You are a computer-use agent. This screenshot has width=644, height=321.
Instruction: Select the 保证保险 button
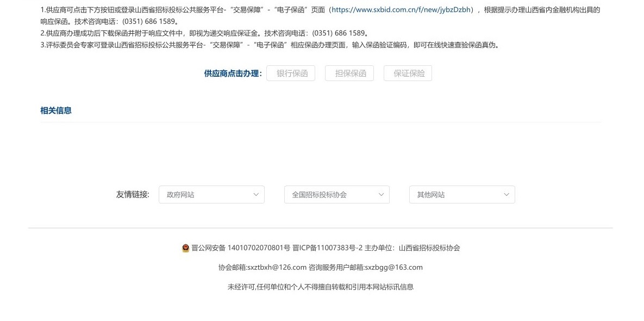pyautogui.click(x=408, y=73)
